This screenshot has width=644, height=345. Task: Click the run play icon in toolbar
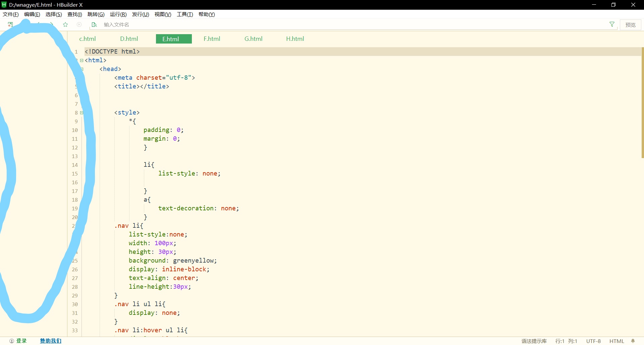pos(79,24)
